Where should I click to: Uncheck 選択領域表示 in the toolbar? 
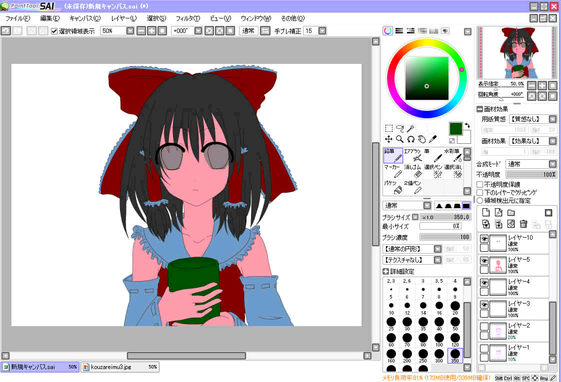coord(54,31)
